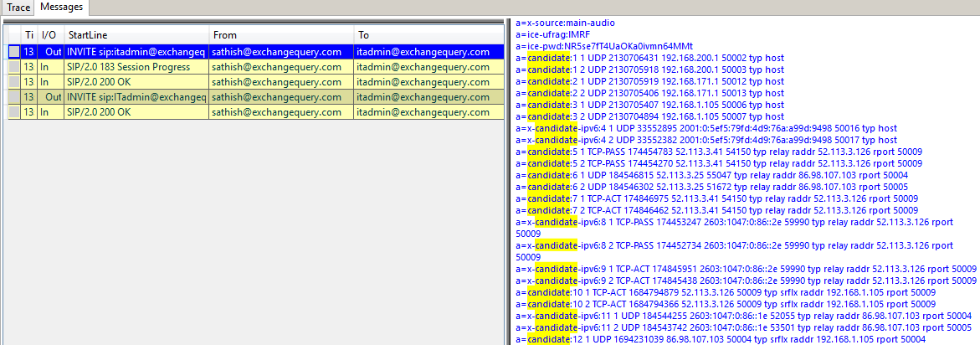The width and height of the screenshot is (980, 345).
Task: Click the x-candidate-ipv6:11 2 UDP 184543742 line
Action: click(744, 327)
